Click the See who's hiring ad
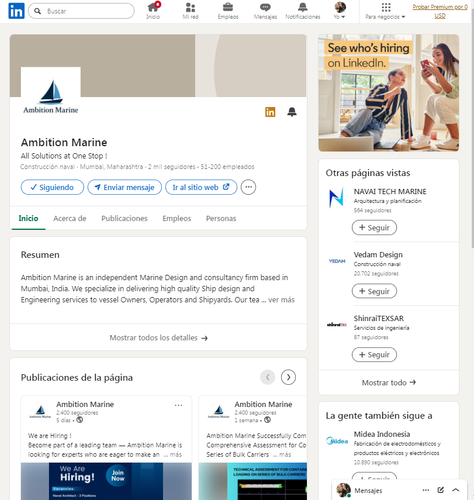Image resolution: width=474 pixels, height=500 pixels. pyautogui.click(x=389, y=93)
